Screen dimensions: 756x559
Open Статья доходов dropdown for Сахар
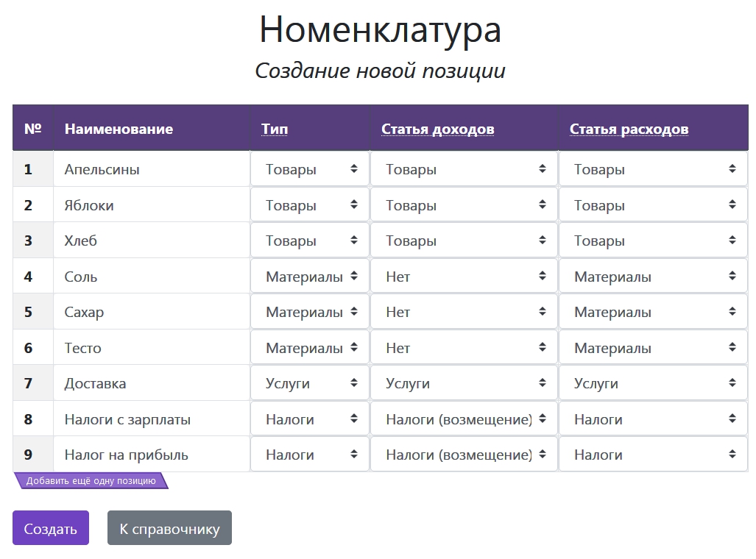pyautogui.click(x=464, y=312)
